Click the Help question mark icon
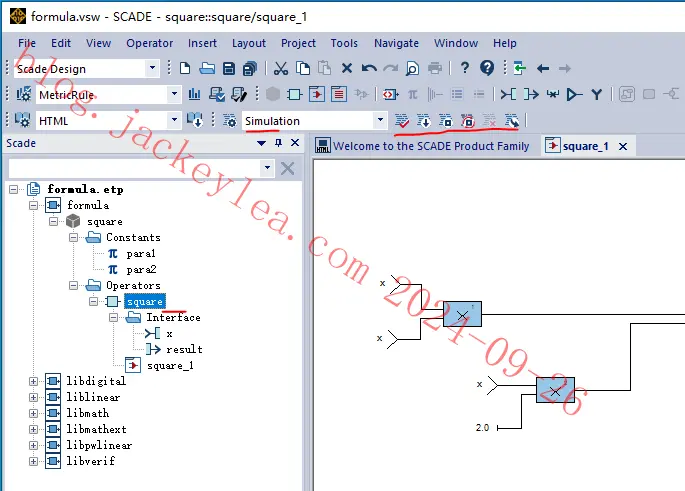This screenshot has width=685, height=491. (465, 68)
